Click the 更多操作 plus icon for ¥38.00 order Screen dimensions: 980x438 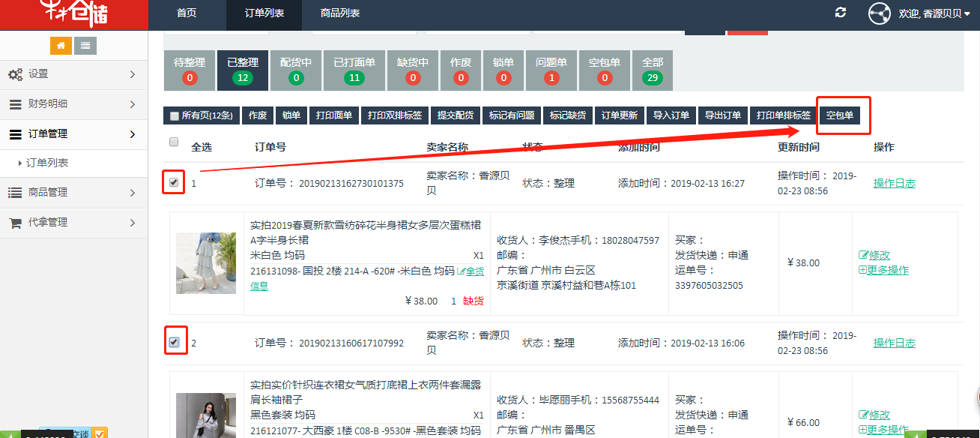coord(863,270)
